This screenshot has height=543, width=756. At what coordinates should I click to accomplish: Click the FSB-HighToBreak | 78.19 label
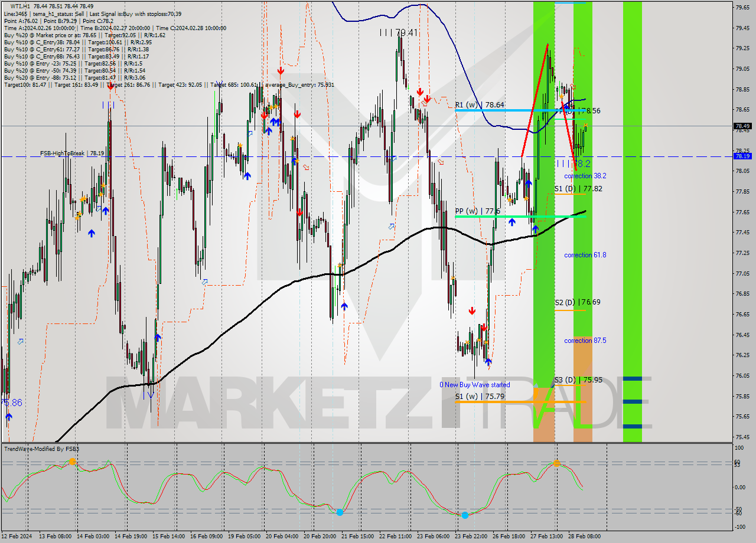[72, 153]
